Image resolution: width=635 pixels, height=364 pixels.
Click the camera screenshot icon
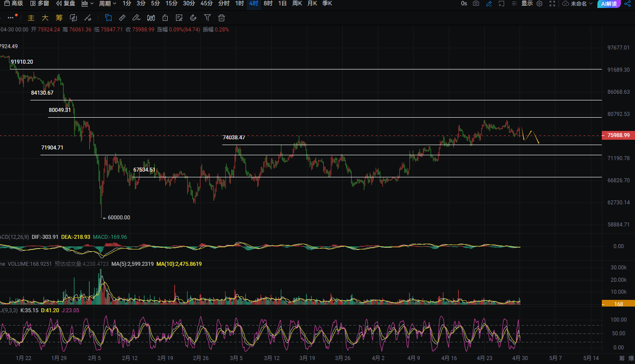pos(476,4)
